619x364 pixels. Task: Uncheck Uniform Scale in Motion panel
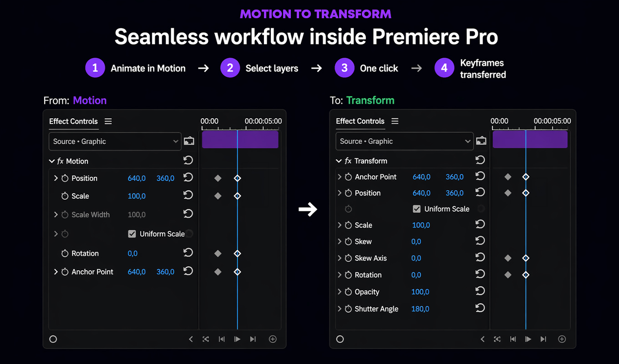pyautogui.click(x=132, y=234)
